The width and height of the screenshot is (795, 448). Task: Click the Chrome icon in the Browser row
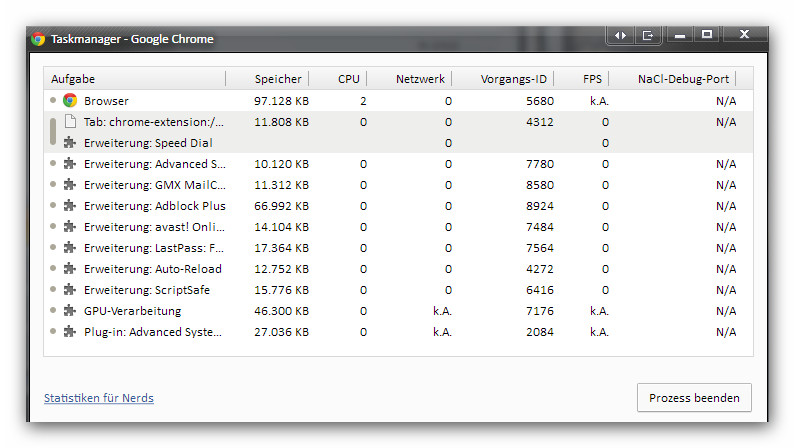[x=70, y=100]
